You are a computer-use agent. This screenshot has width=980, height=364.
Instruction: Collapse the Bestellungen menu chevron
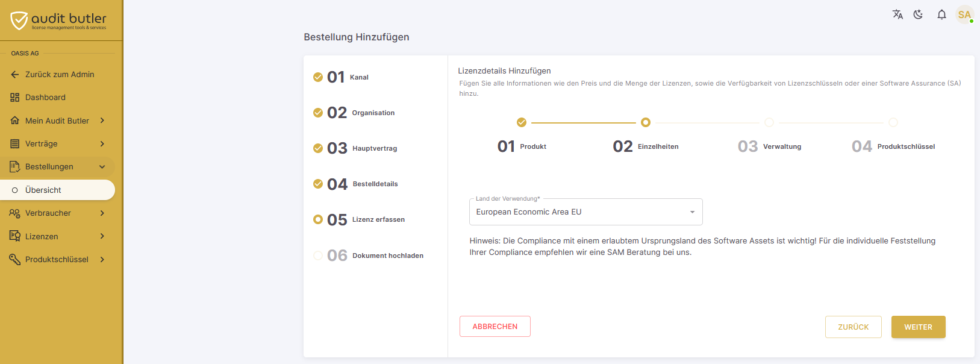point(102,167)
